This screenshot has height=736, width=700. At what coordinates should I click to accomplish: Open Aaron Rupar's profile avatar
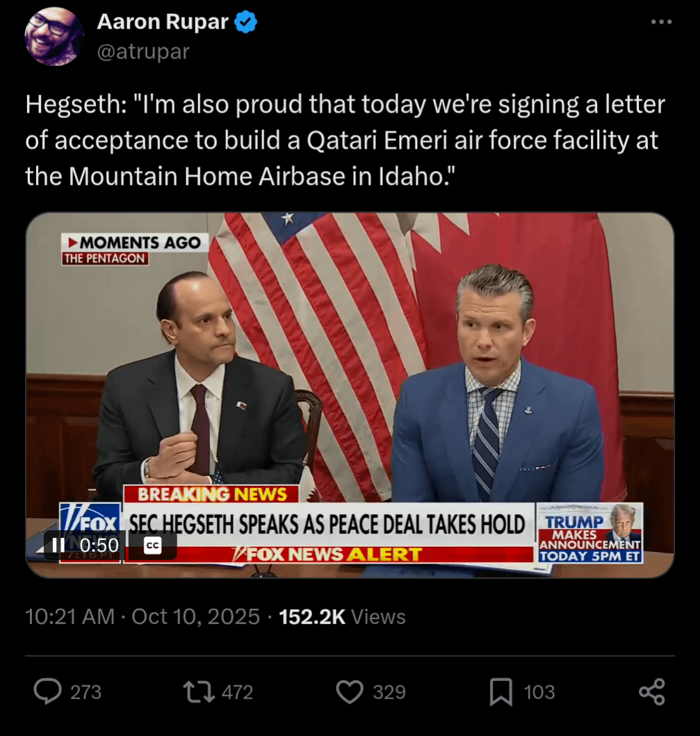coord(54,37)
